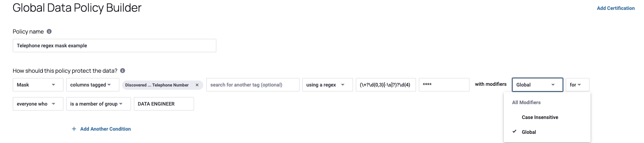Screen dimensions: 644x143
Task: Click Add Another Condition link
Action: click(106, 129)
